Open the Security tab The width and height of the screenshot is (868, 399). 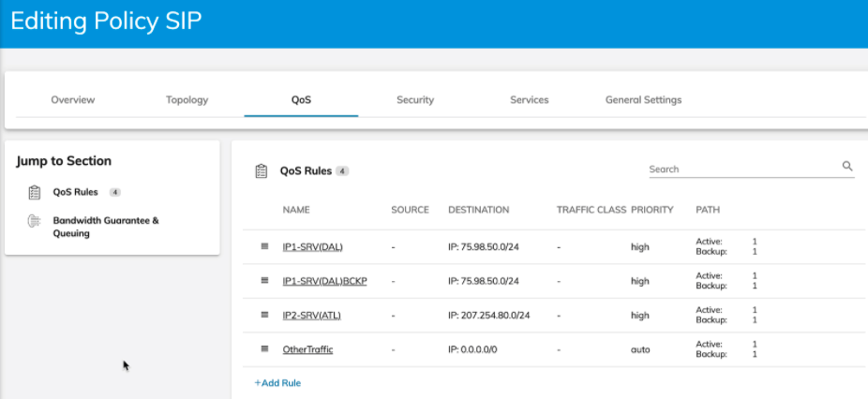(x=415, y=100)
